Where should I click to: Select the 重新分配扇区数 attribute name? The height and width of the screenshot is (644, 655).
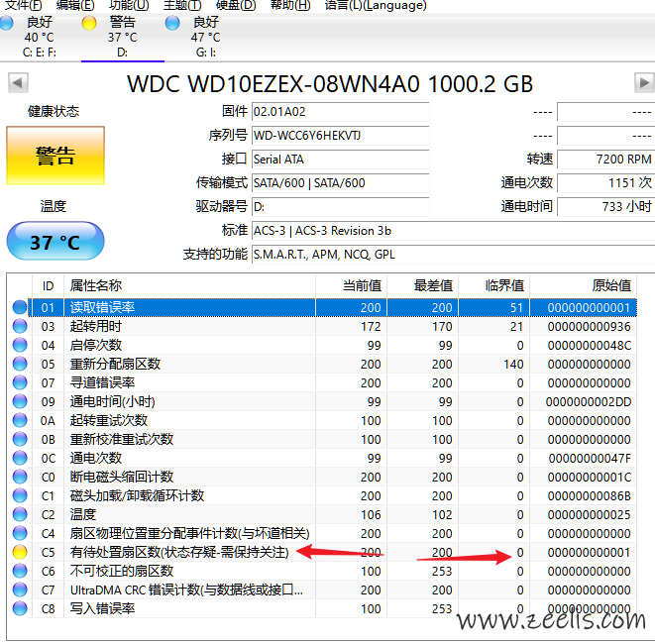click(x=115, y=364)
